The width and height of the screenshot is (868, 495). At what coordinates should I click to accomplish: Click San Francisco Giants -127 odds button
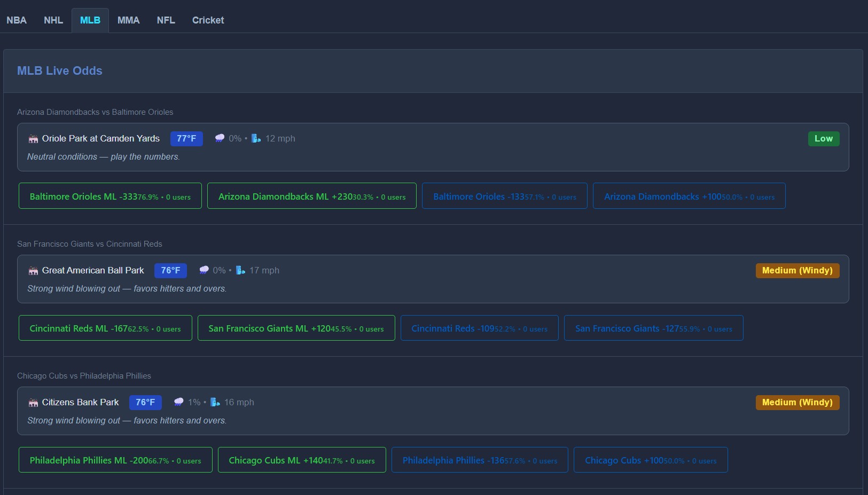[x=654, y=328]
